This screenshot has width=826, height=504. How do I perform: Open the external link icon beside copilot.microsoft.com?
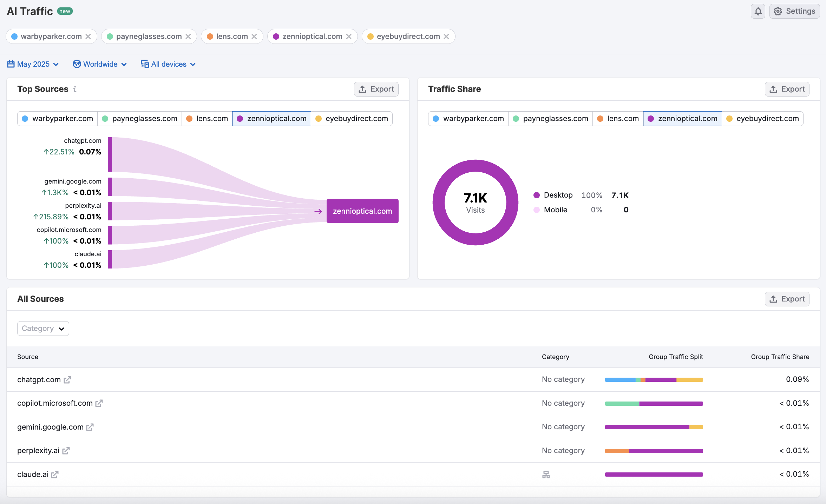pyautogui.click(x=99, y=403)
